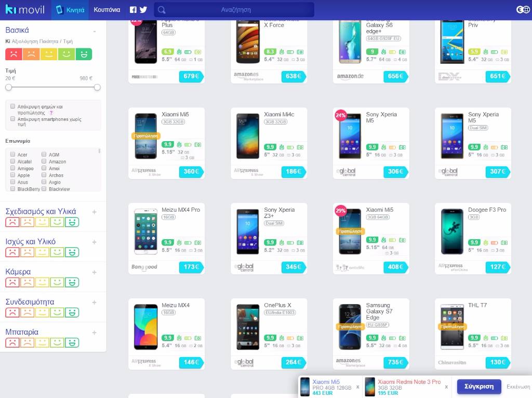Click the maximum price slider handle

click(x=97, y=88)
